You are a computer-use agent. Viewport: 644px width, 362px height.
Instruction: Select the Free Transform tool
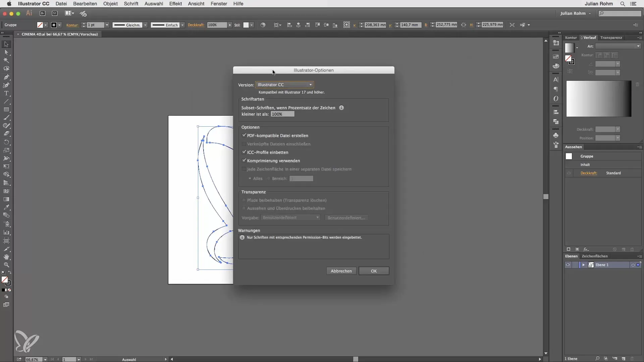click(6, 166)
